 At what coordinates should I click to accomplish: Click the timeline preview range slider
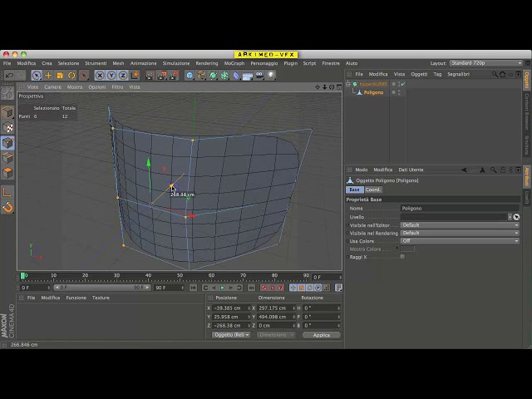coord(102,288)
